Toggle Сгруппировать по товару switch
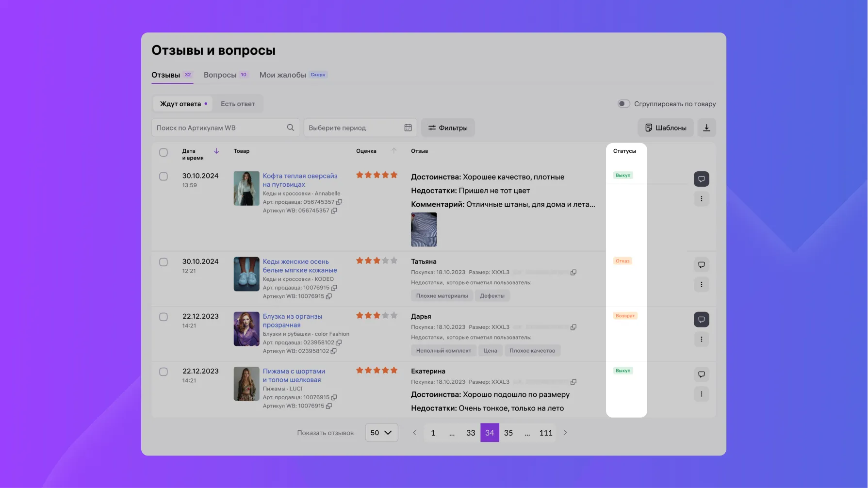 point(623,104)
